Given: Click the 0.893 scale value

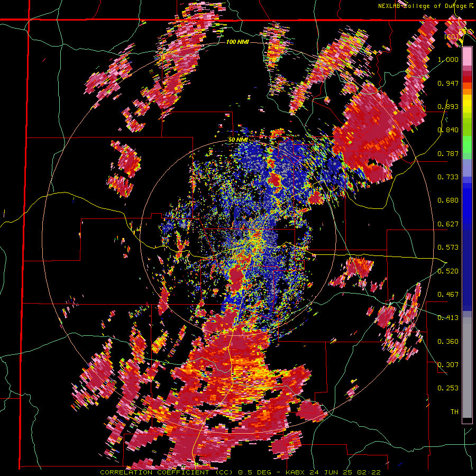Looking at the screenshot, I should pyautogui.click(x=448, y=106).
